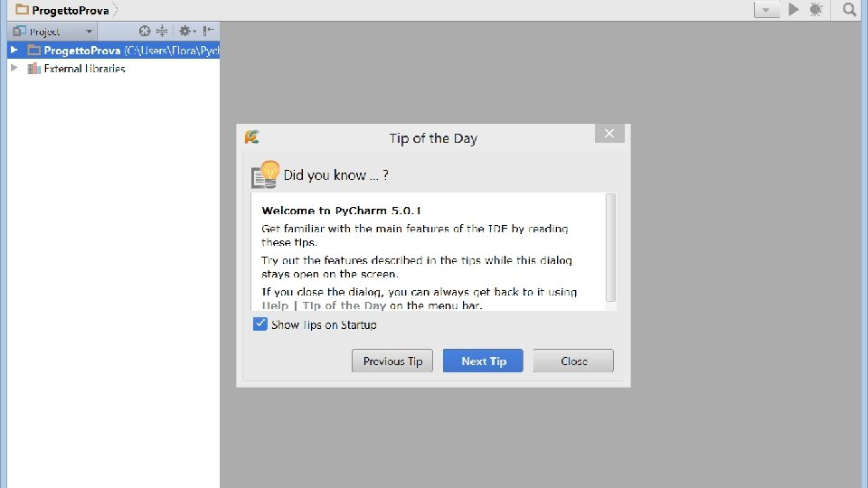Click the ProgettoProva folder icon in tree

click(x=33, y=51)
